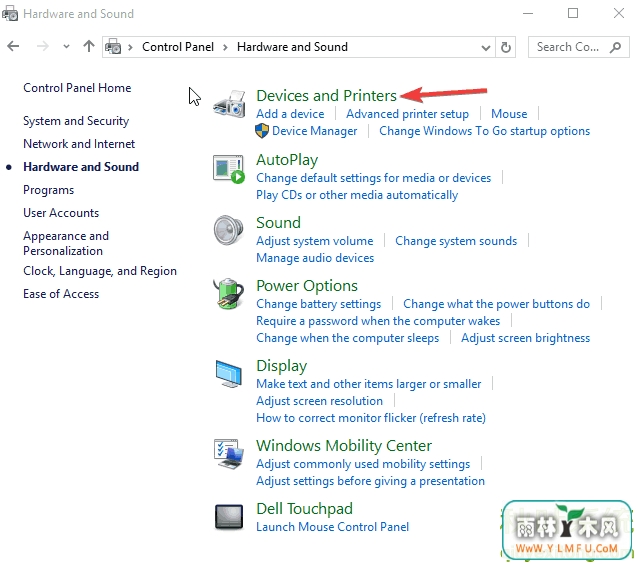This screenshot has height=565, width=637.
Task: Click Play CDs or other media automatically
Action: tap(357, 195)
